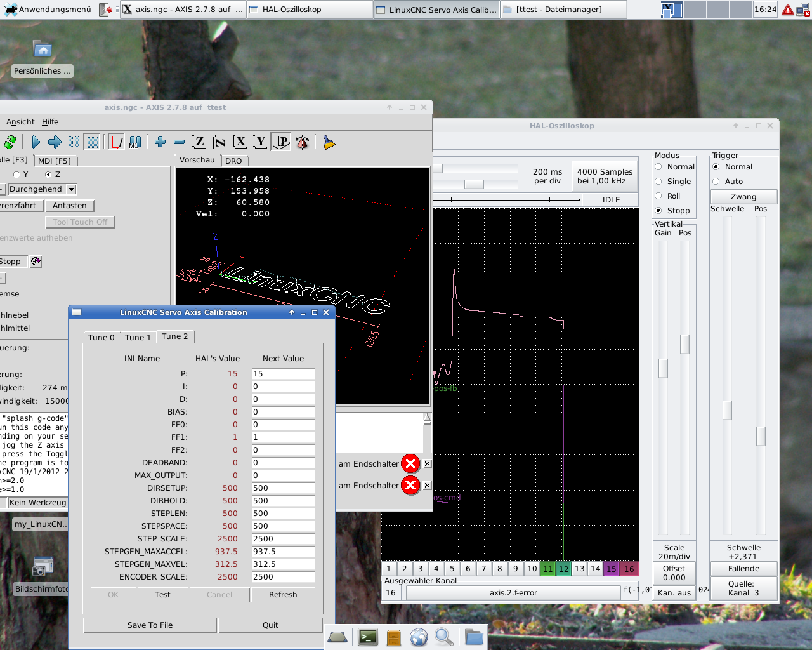
Task: Click the Vertikal Gain slider handle
Action: (663, 368)
